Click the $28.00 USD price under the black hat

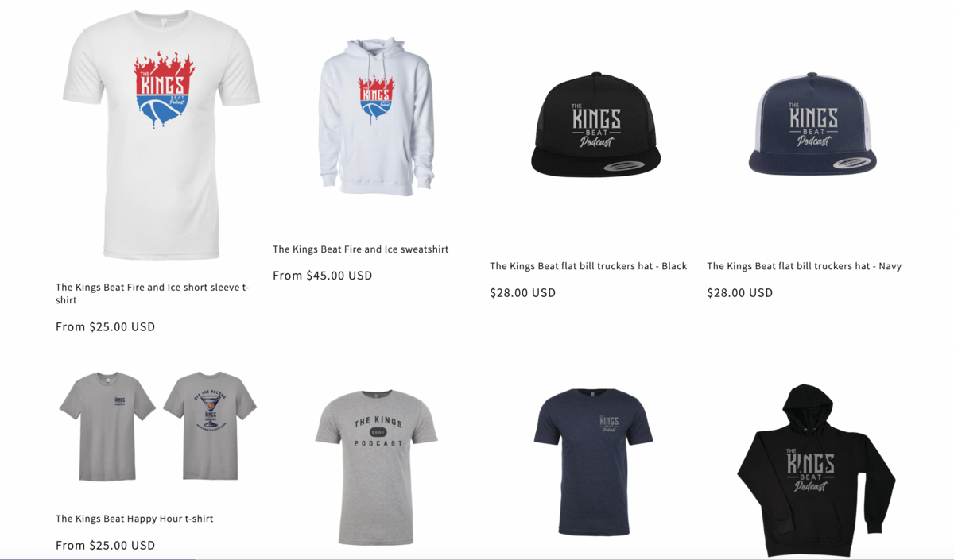coord(522,292)
